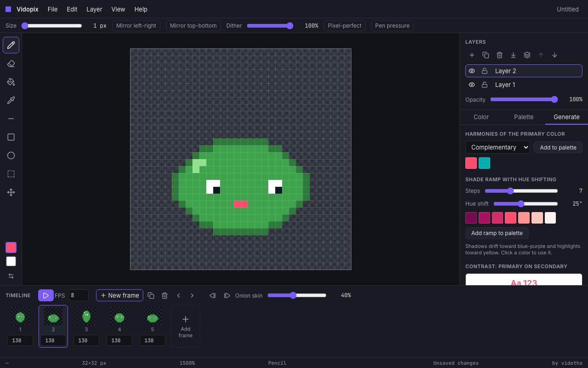This screenshot has width=588, height=368.
Task: Switch to the Palette tab
Action: 524,117
